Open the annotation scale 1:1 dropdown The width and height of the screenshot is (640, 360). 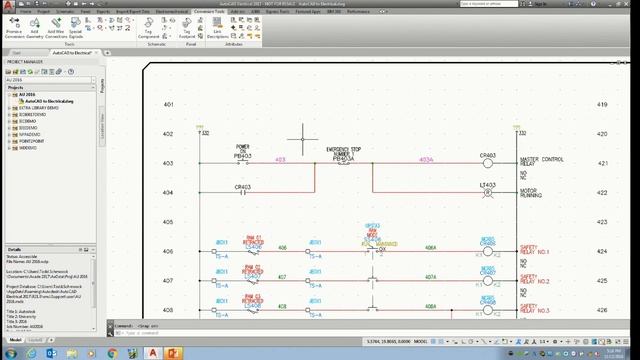[x=544, y=342]
